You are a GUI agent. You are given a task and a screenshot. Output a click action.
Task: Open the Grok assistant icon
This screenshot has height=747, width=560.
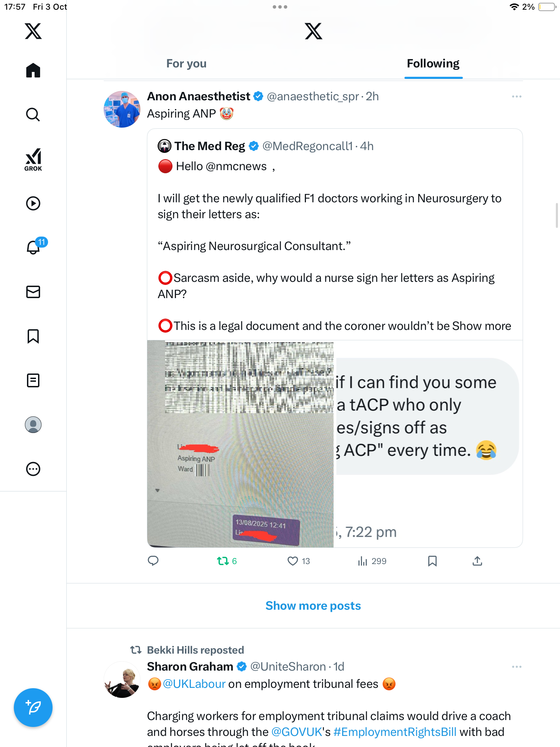click(x=33, y=159)
